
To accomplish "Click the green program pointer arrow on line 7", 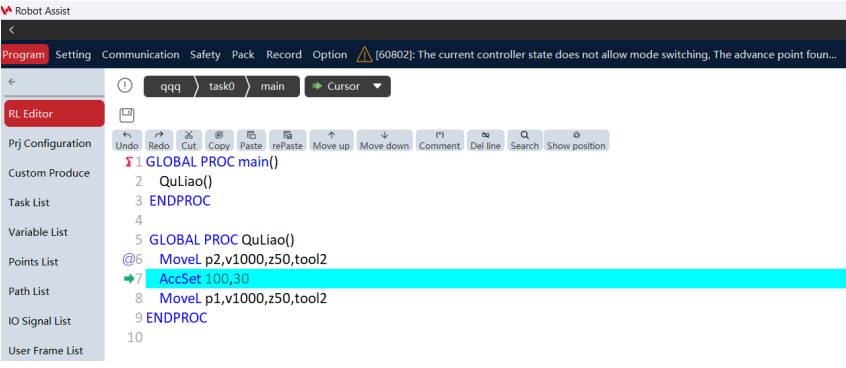I will pos(128,279).
